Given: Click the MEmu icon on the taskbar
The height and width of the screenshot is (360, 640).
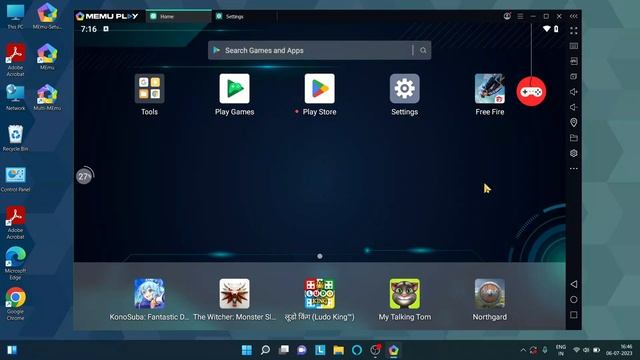Looking at the screenshot, I should (393, 350).
